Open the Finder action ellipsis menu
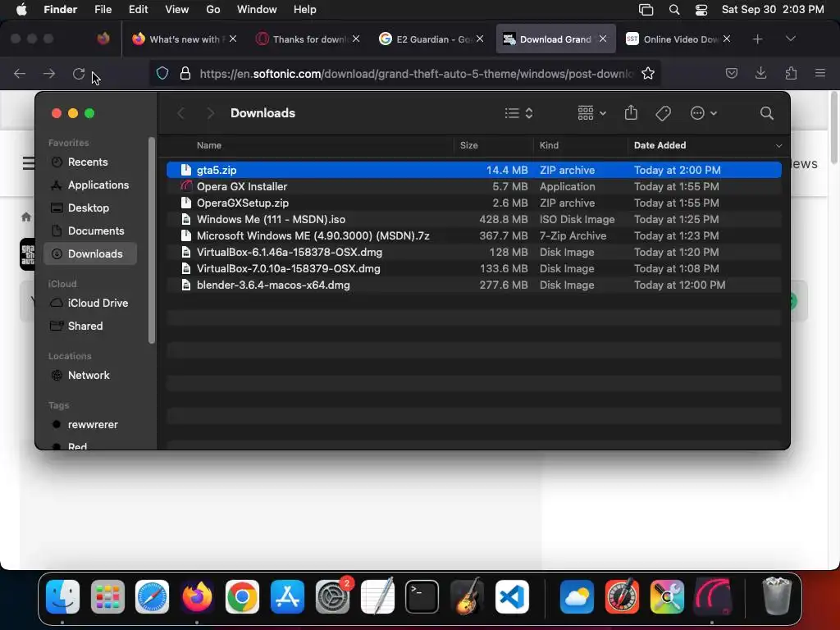 703,113
